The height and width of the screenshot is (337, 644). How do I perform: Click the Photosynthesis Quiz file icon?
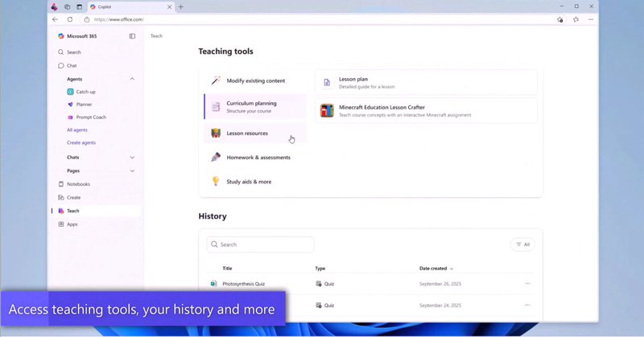tap(213, 284)
